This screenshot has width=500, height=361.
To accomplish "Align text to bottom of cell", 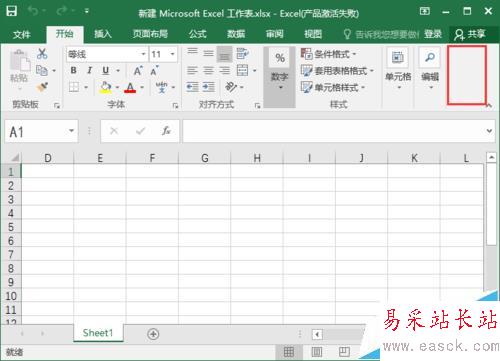I will coord(224,54).
